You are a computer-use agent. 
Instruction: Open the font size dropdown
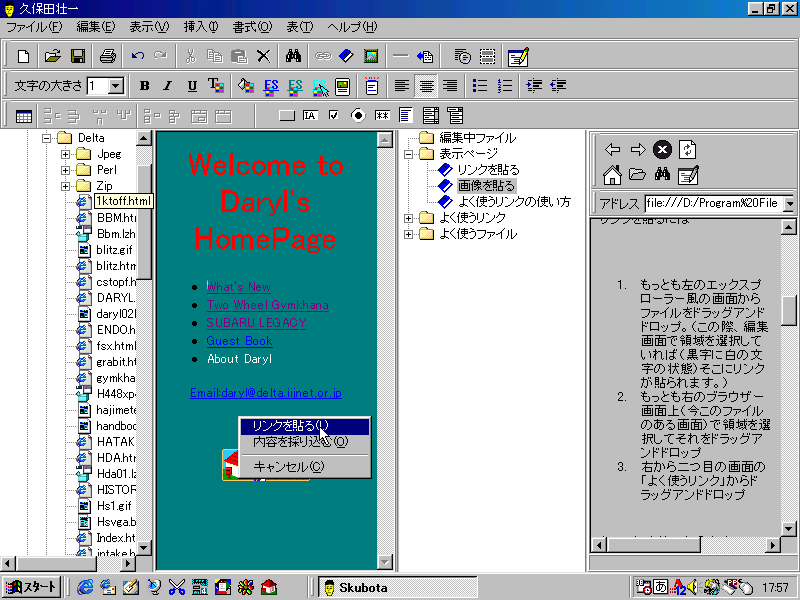click(116, 86)
